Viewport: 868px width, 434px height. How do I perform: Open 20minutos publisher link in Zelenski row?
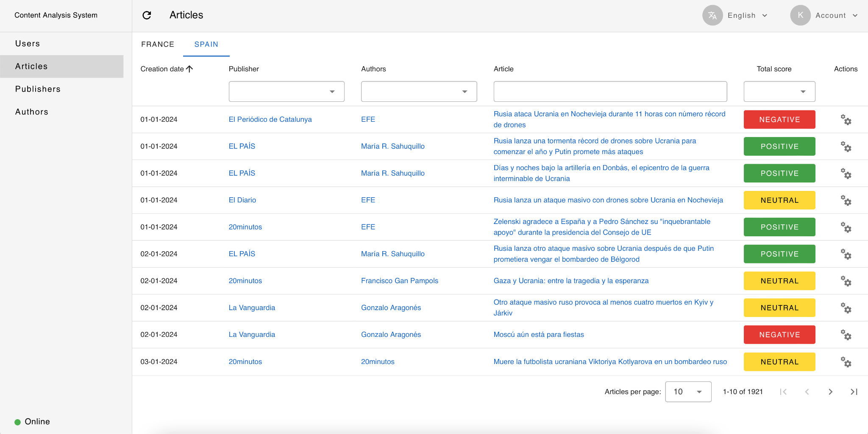(x=245, y=227)
